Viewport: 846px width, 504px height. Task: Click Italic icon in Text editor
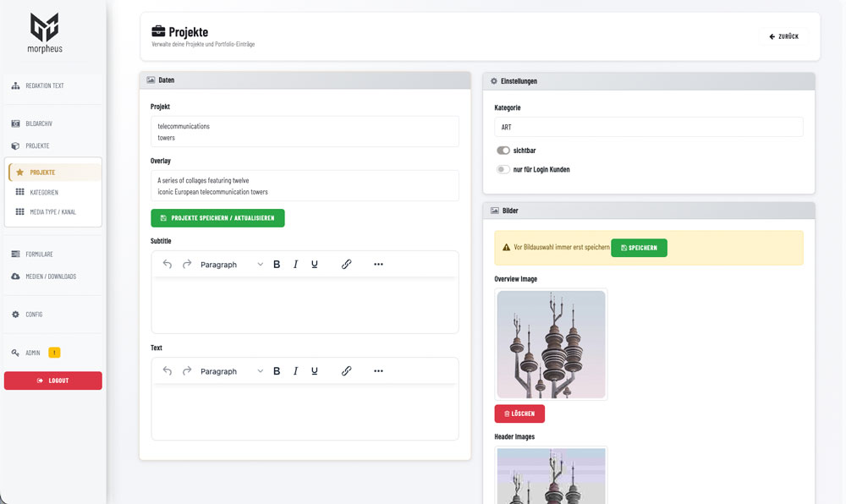pos(295,371)
